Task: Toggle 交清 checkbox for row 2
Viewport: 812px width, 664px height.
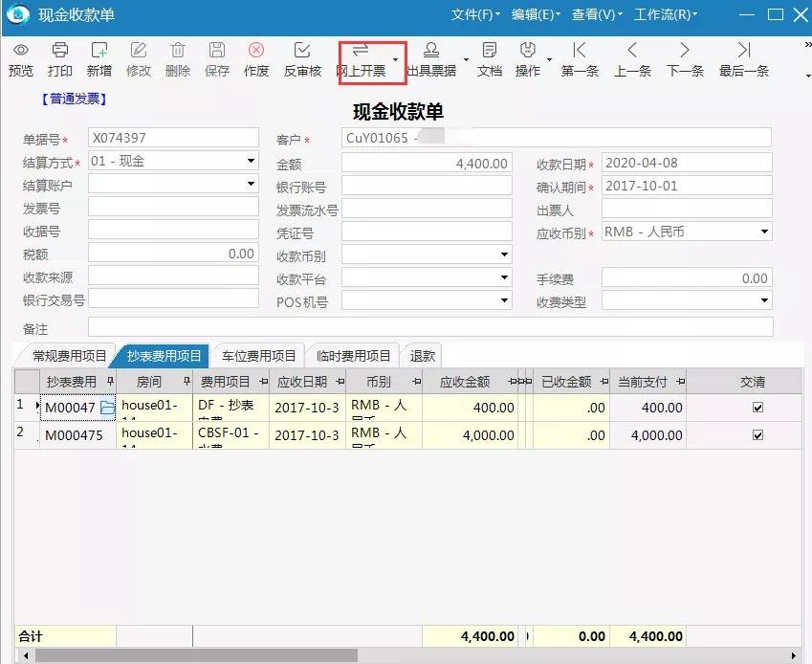Action: pos(757,435)
